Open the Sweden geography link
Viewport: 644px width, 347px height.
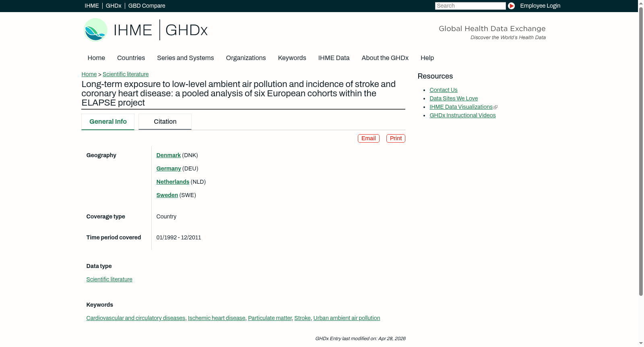(167, 195)
